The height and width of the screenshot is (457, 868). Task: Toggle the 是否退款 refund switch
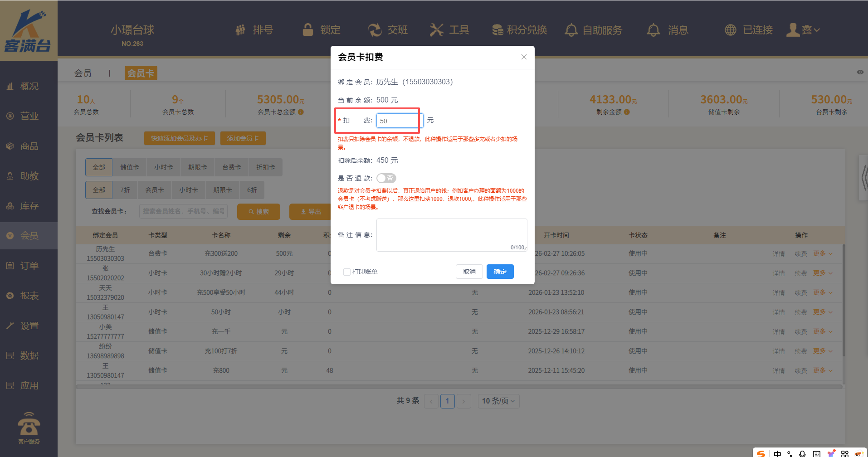(386, 178)
